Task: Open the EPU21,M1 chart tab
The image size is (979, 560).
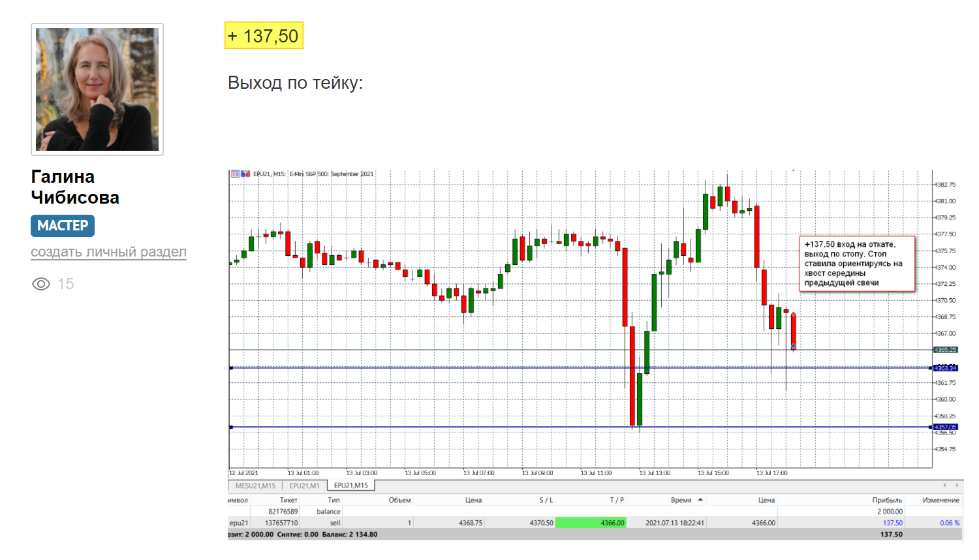Action: 304,486
